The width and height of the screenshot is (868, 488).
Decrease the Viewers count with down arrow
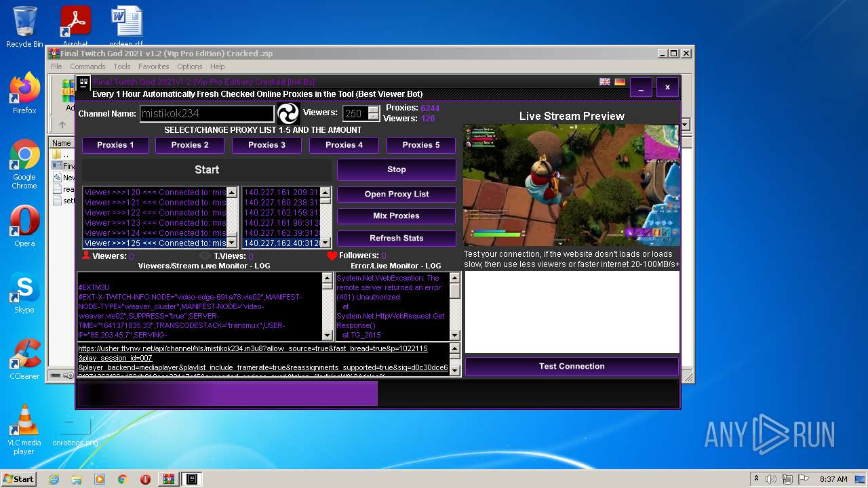point(374,117)
